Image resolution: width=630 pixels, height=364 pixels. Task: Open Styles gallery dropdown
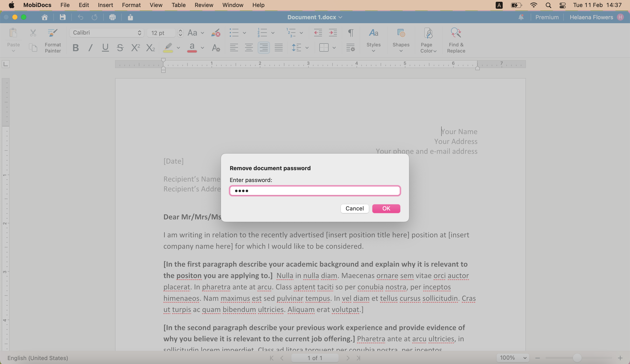pyautogui.click(x=373, y=40)
